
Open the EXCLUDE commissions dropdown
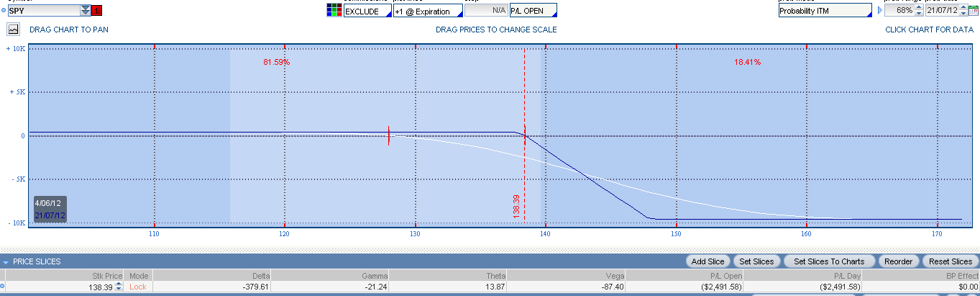point(368,11)
